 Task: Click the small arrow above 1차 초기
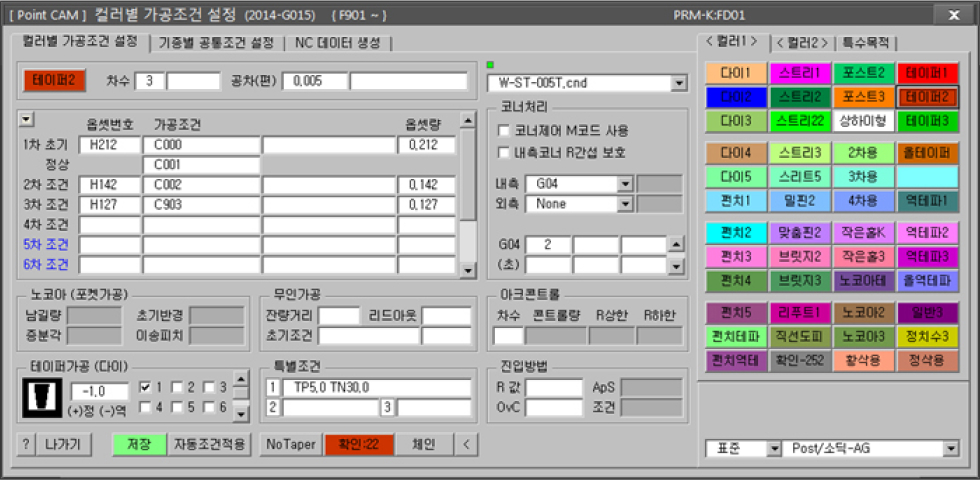[x=27, y=119]
